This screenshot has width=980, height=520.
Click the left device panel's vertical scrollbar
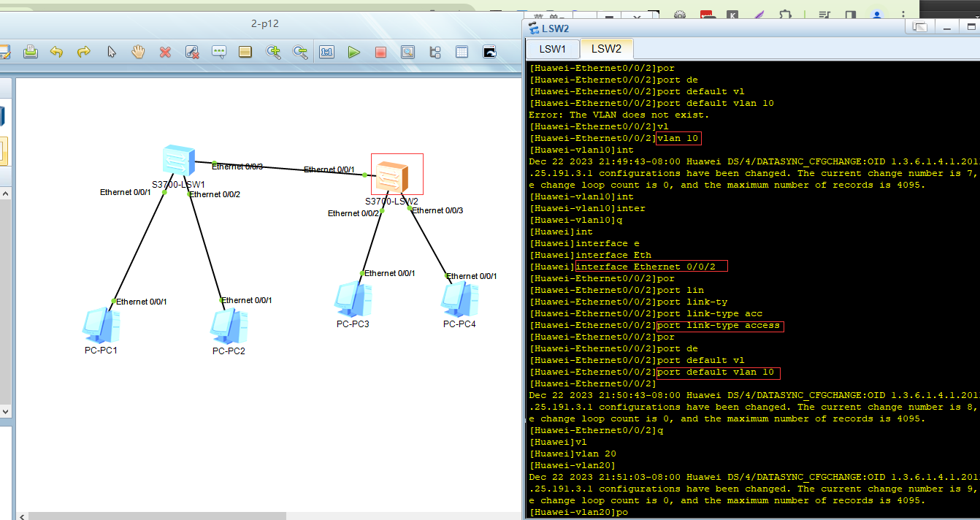[5, 302]
